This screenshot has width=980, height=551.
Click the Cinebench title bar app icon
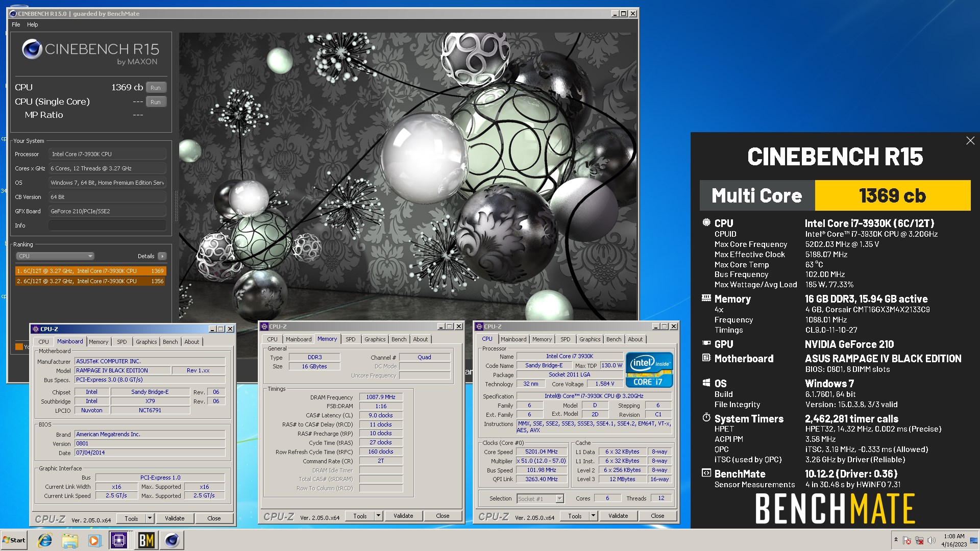(x=13, y=14)
